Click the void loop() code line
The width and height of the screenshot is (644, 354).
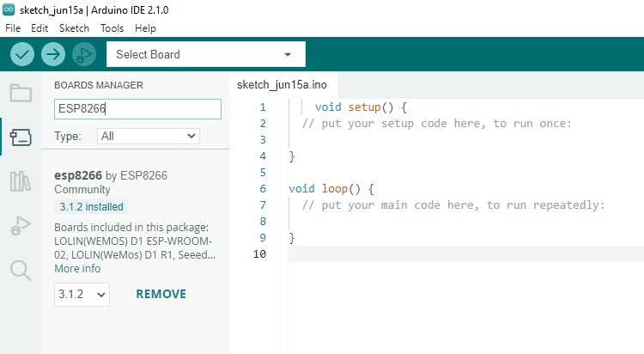tap(331, 189)
